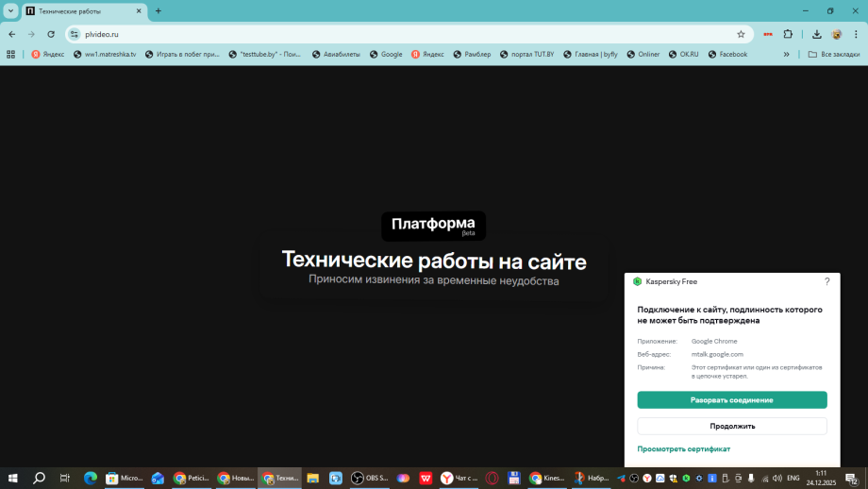Click the address bar showing plvideo.ru
Image resolution: width=868 pixels, height=489 pixels.
377,34
